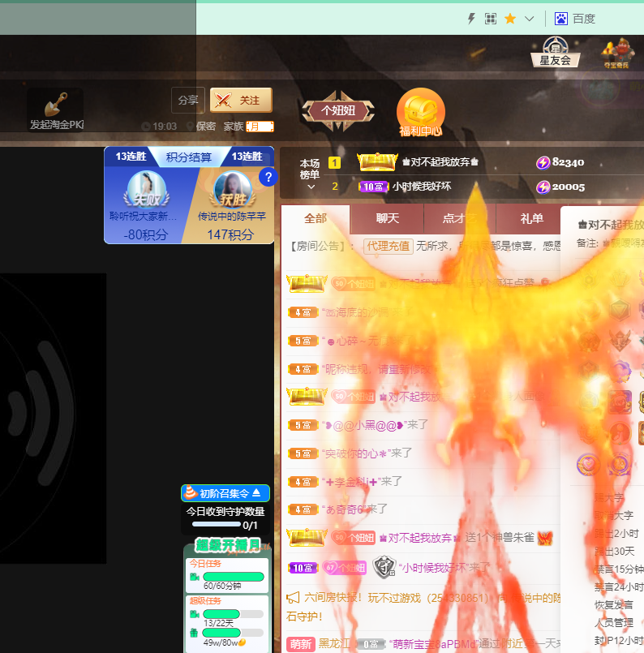This screenshot has height=653, width=644.
Task: Click the 代理充值 tag in room notice
Action: tap(388, 246)
